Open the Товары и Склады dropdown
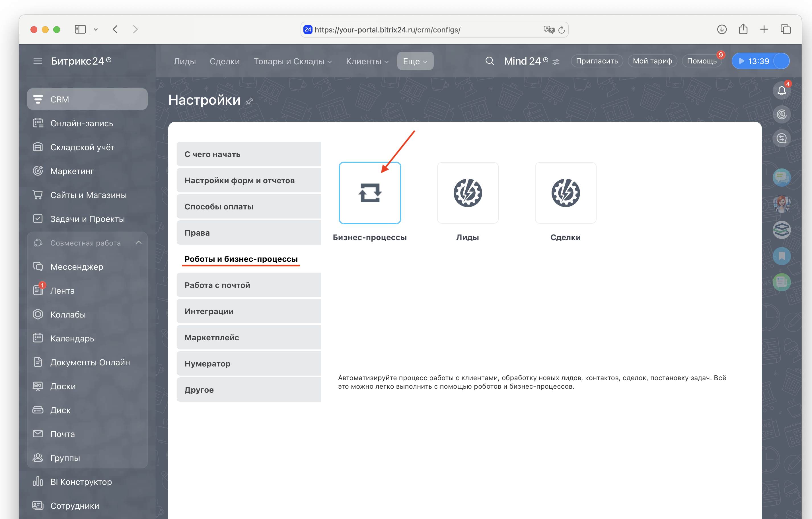 [x=292, y=61]
